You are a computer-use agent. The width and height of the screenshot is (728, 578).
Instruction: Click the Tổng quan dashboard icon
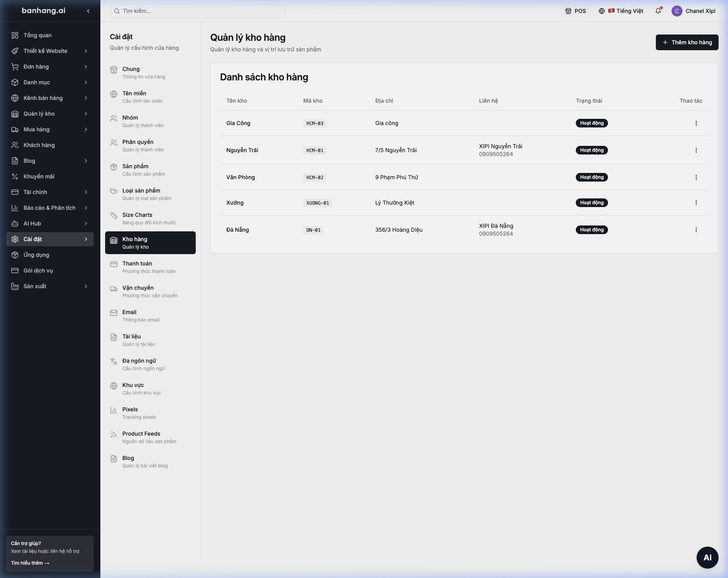tap(15, 35)
